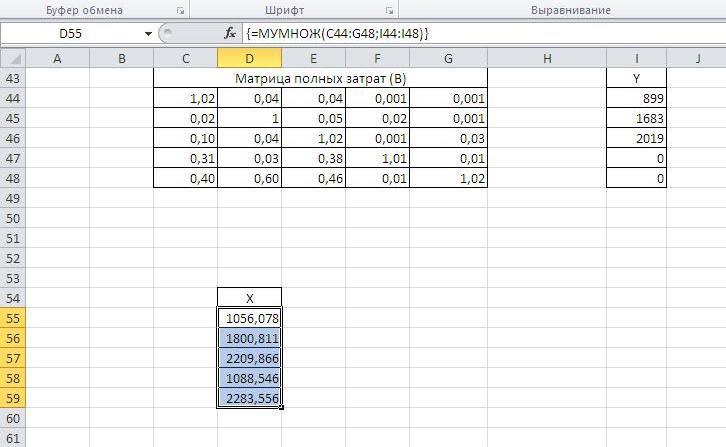Click the 'Матрица полных затрат (В)' title cell
Image resolution: width=726 pixels, height=447 pixels.
[x=320, y=78]
